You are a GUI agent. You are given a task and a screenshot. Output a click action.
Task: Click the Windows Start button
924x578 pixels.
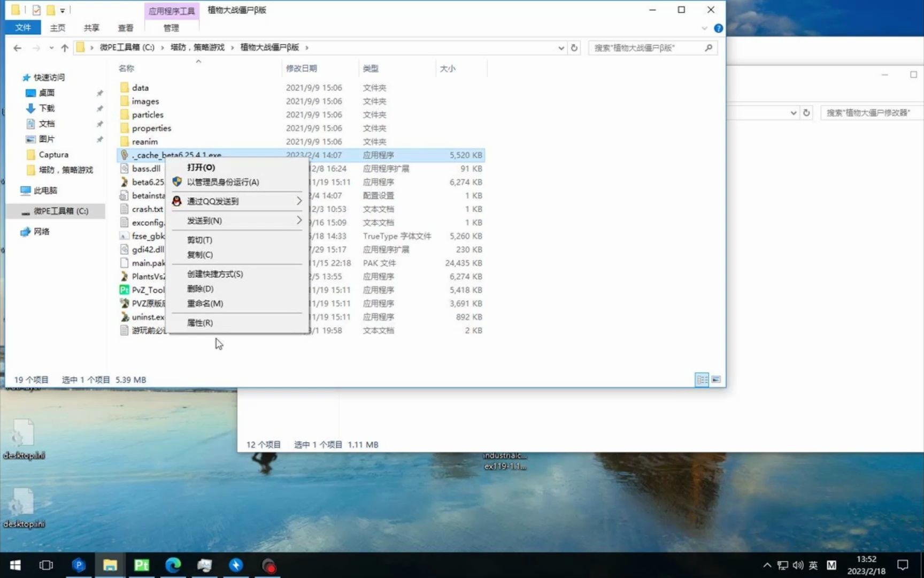click(x=16, y=565)
